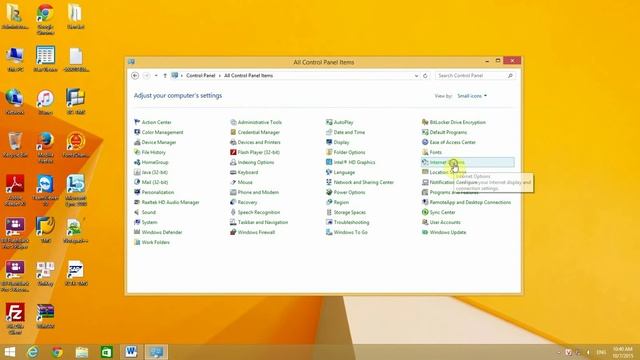Open Date and Time link
The height and width of the screenshot is (360, 640).
[x=349, y=132]
